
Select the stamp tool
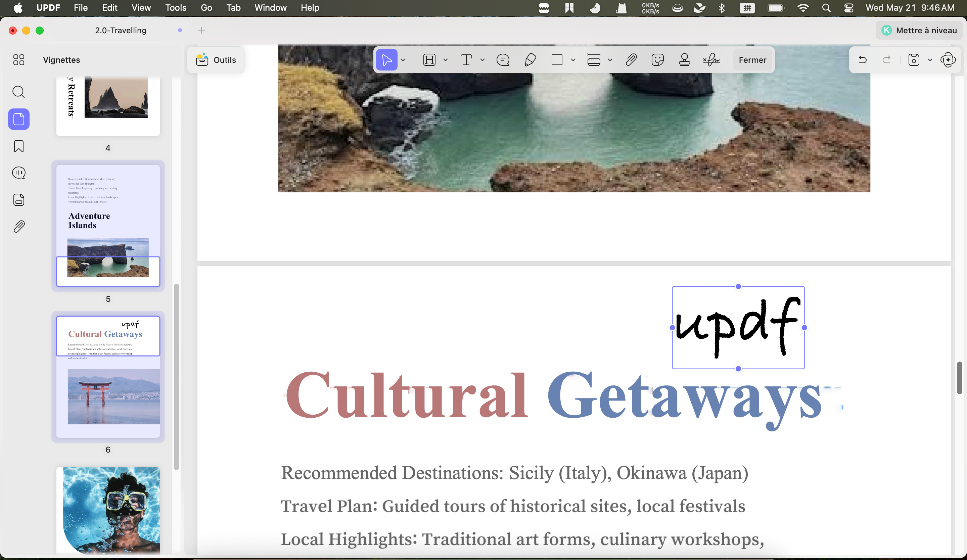point(685,60)
